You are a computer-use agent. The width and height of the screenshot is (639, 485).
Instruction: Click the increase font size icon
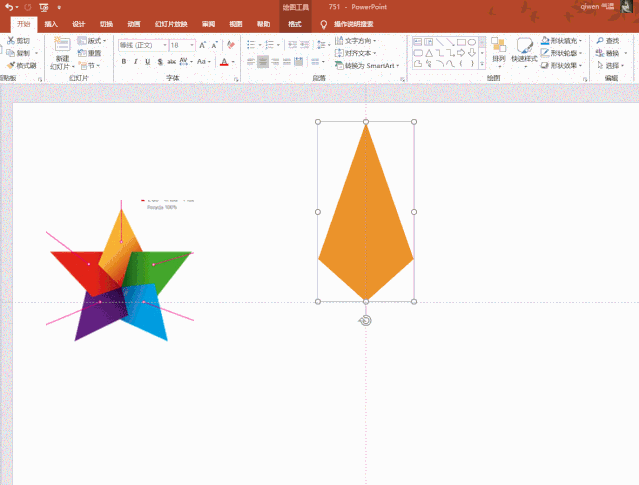(203, 45)
